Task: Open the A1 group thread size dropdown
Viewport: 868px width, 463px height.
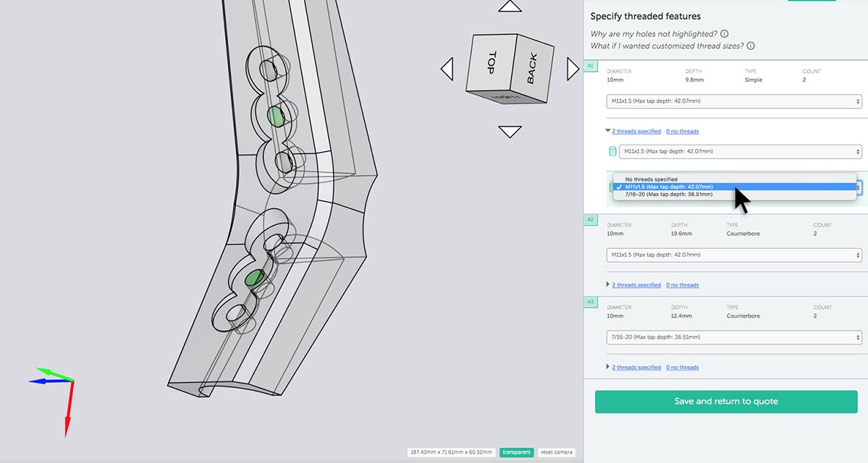Action: tap(734, 101)
